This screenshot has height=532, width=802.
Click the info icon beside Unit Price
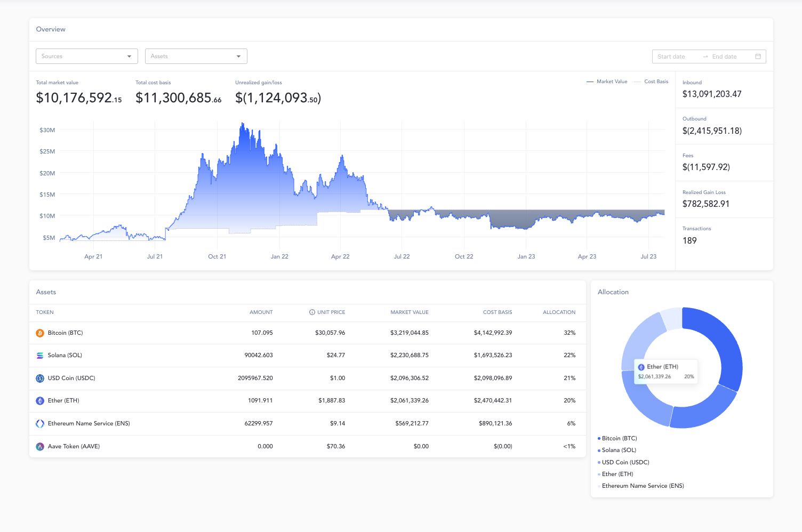pyautogui.click(x=312, y=312)
